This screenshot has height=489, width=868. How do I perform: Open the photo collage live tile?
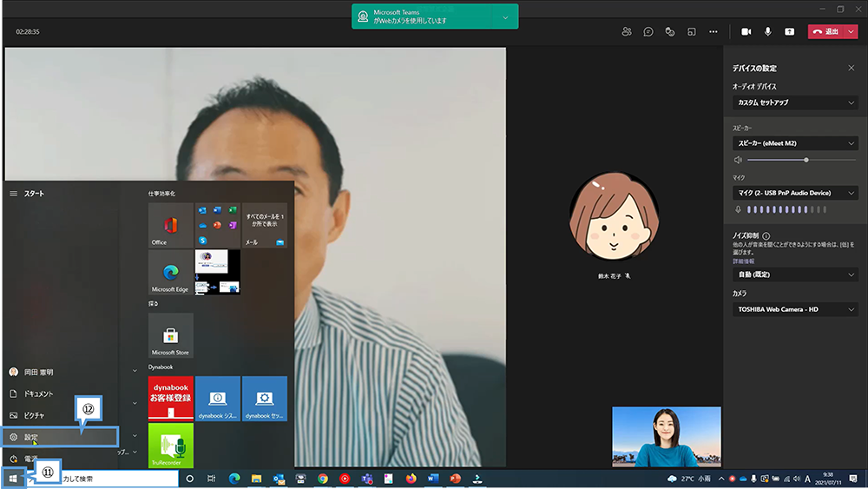coord(218,272)
